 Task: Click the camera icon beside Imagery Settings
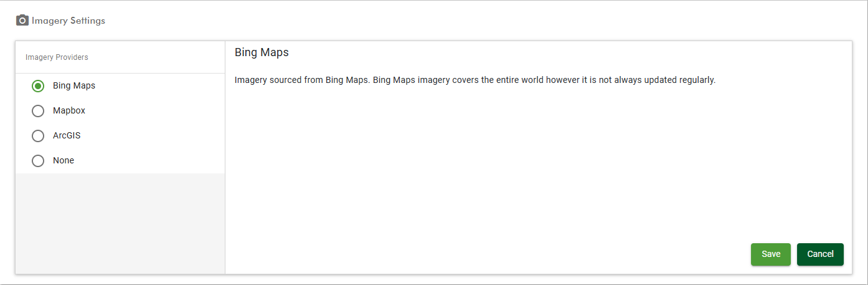[22, 21]
